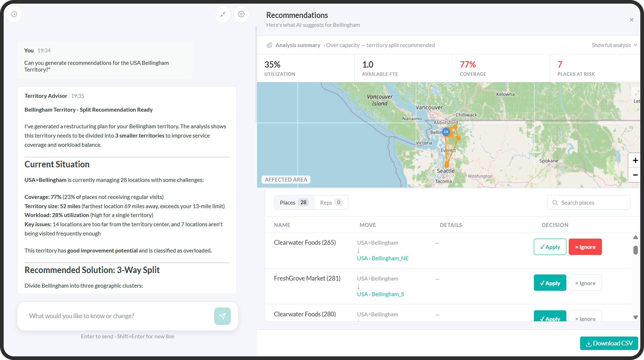Click the Search places field
Image resolution: width=644 pixels, height=360 pixels.
[588, 202]
